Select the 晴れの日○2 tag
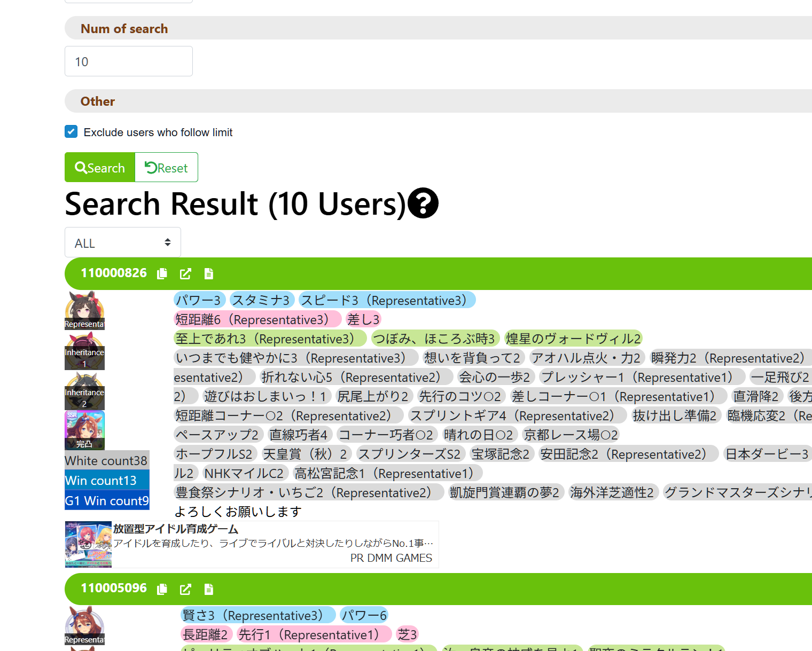Image resolution: width=812 pixels, height=651 pixels. click(479, 435)
